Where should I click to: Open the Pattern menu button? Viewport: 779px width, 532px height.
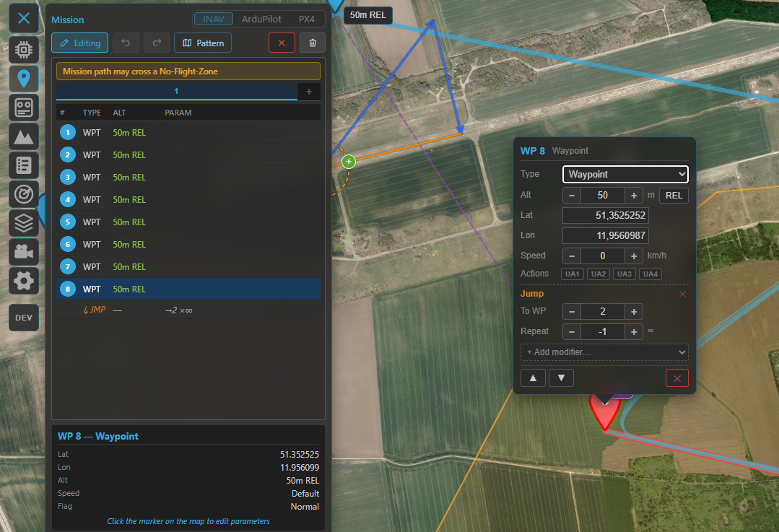pyautogui.click(x=203, y=43)
